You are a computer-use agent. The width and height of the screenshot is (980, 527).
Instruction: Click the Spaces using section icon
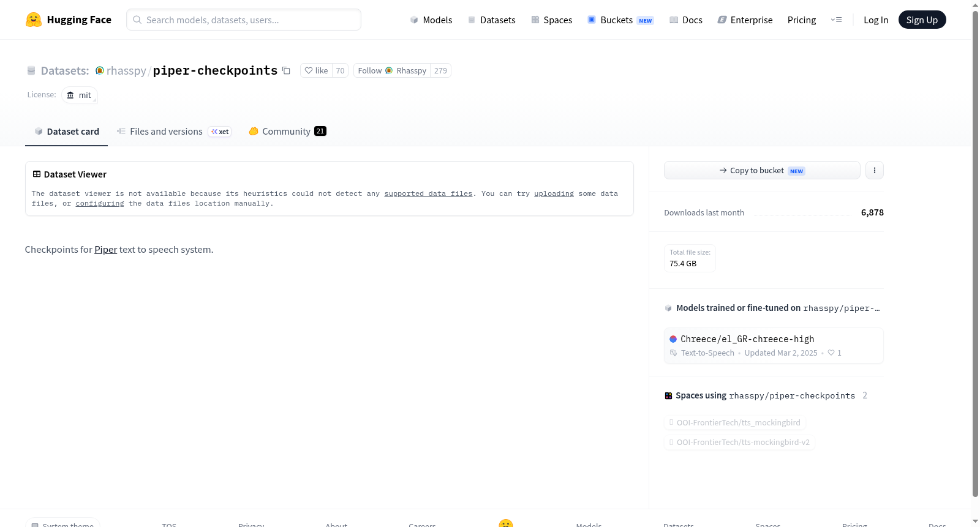tap(669, 396)
